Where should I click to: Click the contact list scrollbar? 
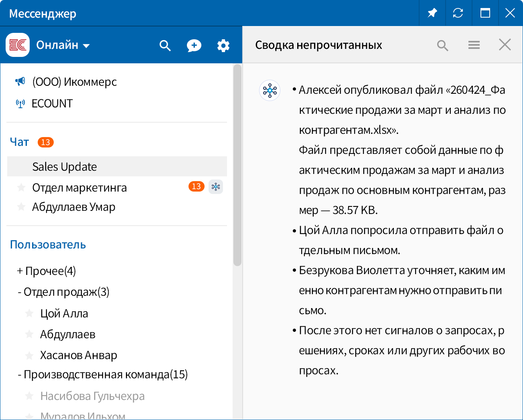click(237, 165)
